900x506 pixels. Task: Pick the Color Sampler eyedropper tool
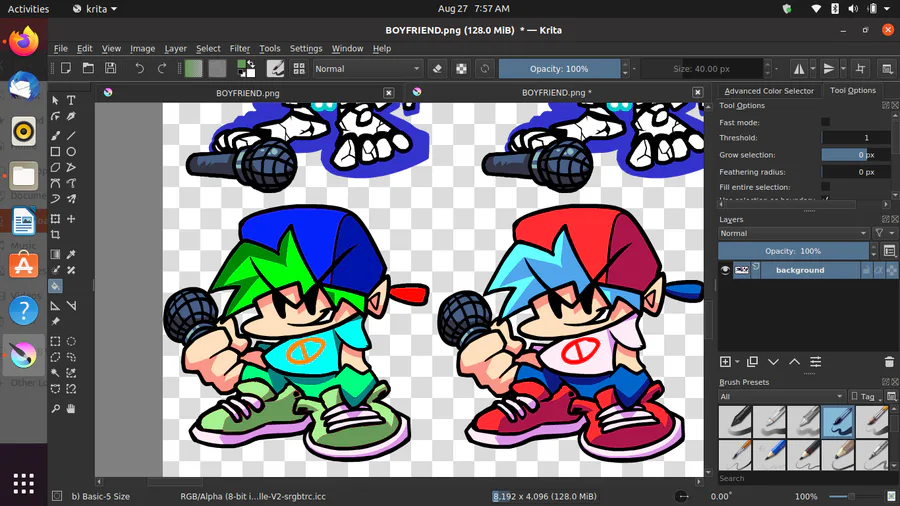(71, 254)
